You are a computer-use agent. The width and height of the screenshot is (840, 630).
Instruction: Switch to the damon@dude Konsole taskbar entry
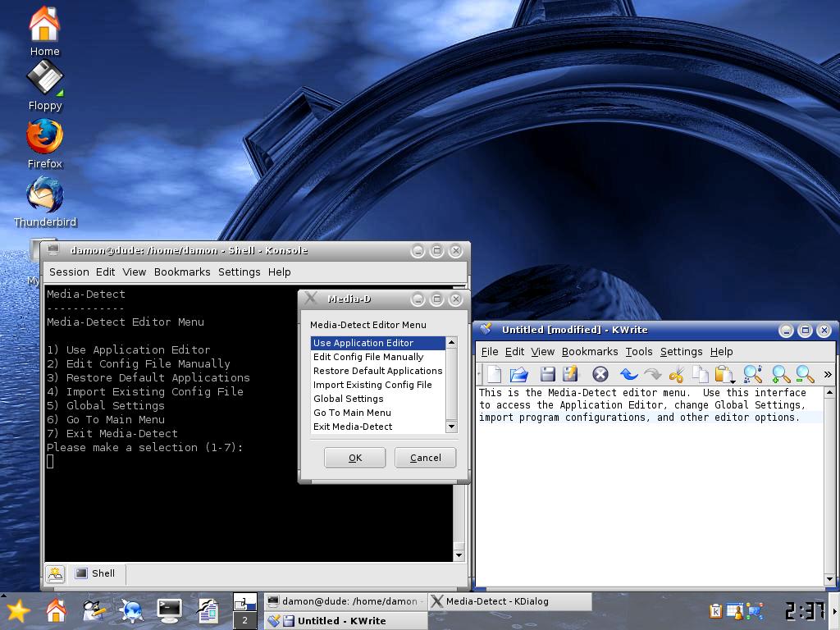coord(346,601)
